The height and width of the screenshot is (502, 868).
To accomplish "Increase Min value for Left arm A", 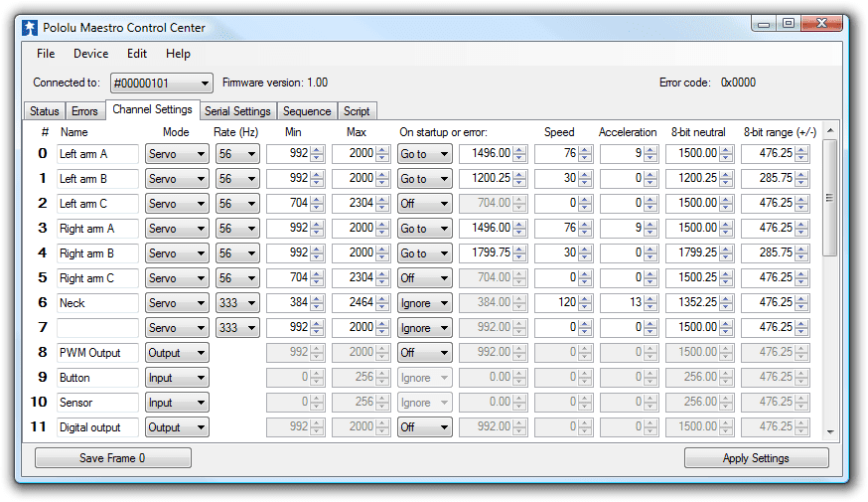I will (317, 150).
